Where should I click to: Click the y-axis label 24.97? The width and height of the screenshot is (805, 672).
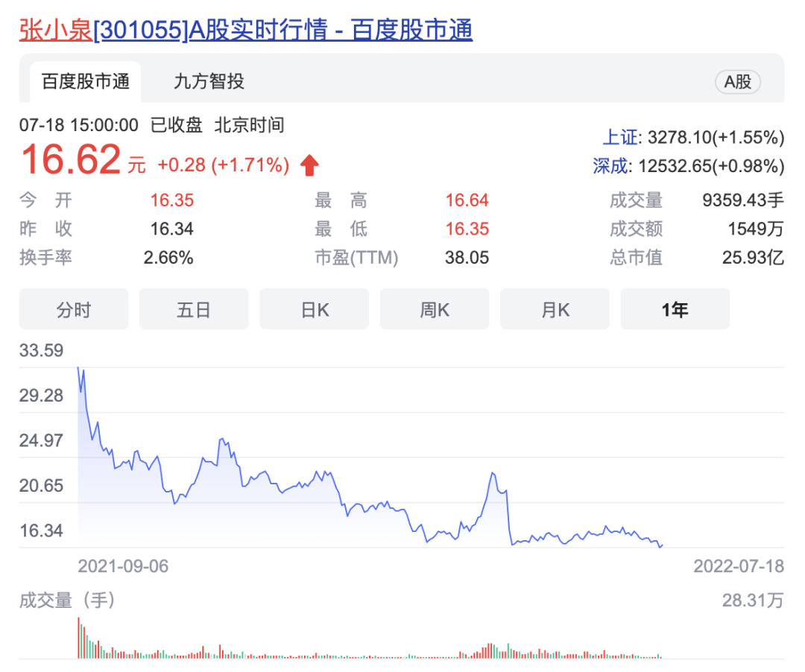point(41,440)
